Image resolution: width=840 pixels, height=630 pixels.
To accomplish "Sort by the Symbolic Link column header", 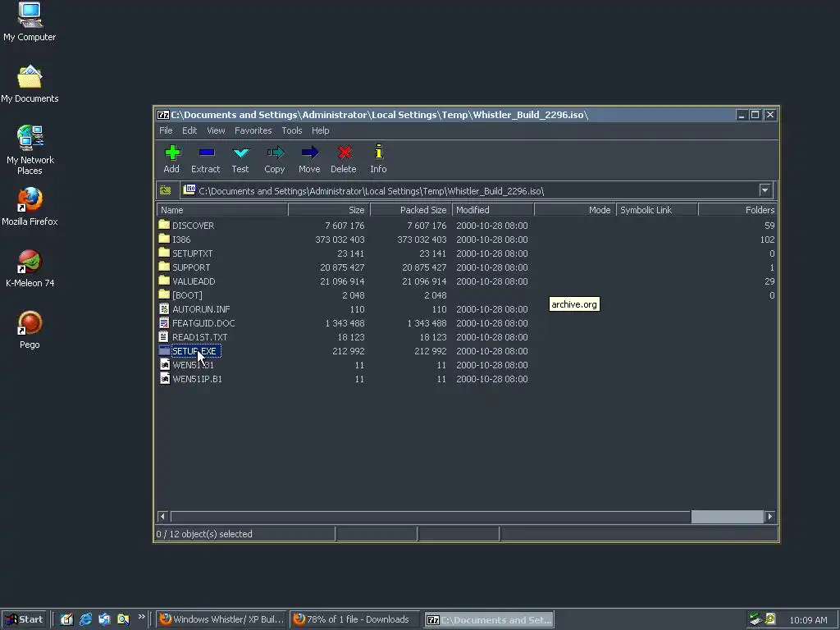I will [657, 210].
